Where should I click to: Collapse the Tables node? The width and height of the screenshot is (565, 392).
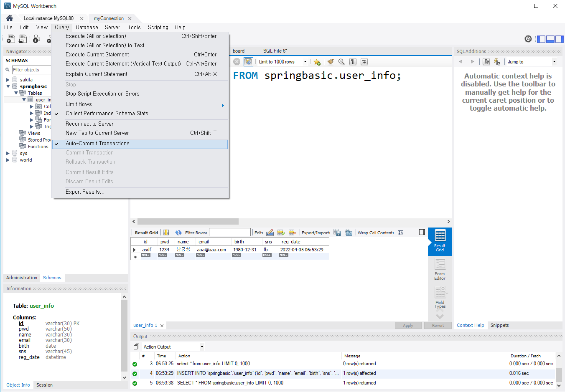pos(16,93)
